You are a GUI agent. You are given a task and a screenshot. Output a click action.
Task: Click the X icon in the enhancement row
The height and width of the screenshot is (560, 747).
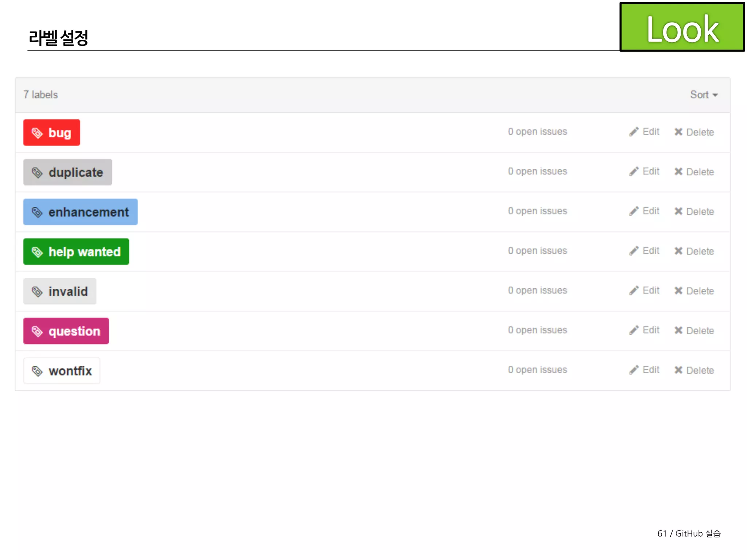tap(678, 211)
